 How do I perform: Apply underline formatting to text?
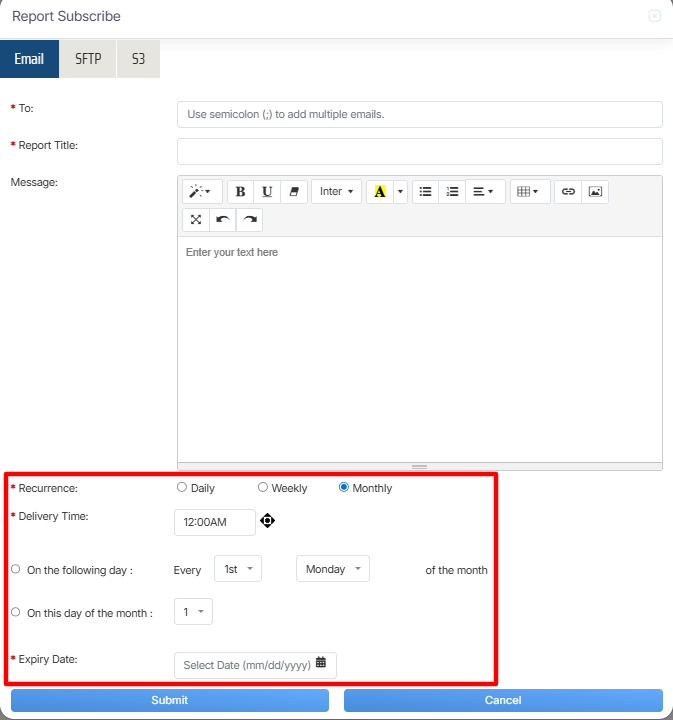267,192
